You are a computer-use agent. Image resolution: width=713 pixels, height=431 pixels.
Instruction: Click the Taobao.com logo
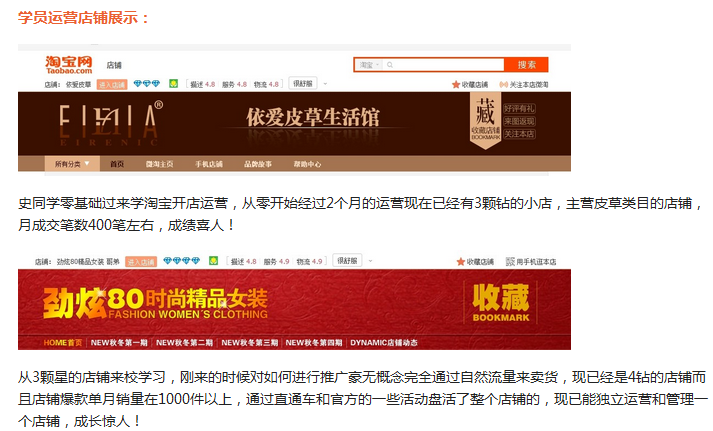tap(69, 65)
